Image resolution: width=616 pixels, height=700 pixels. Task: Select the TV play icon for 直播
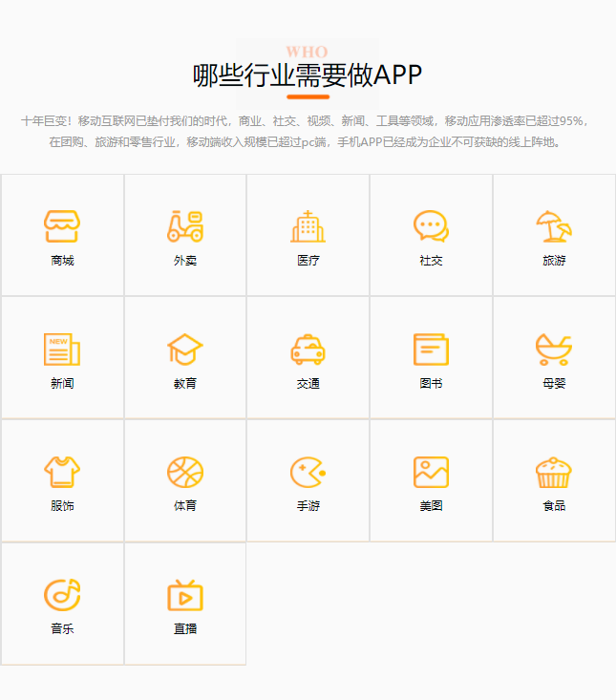click(x=185, y=595)
